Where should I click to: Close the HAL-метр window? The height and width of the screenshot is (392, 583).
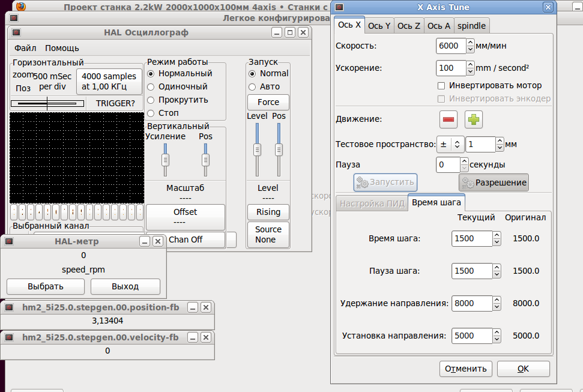click(158, 241)
